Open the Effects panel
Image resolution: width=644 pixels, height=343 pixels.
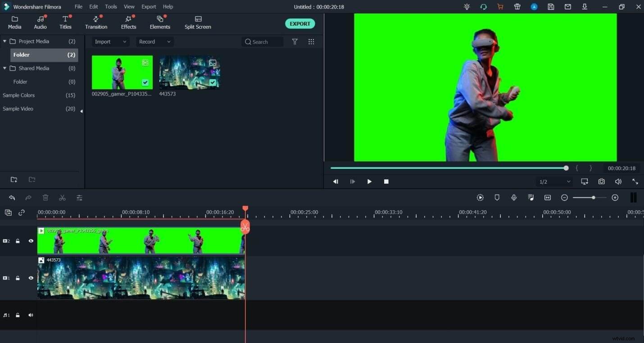click(128, 23)
